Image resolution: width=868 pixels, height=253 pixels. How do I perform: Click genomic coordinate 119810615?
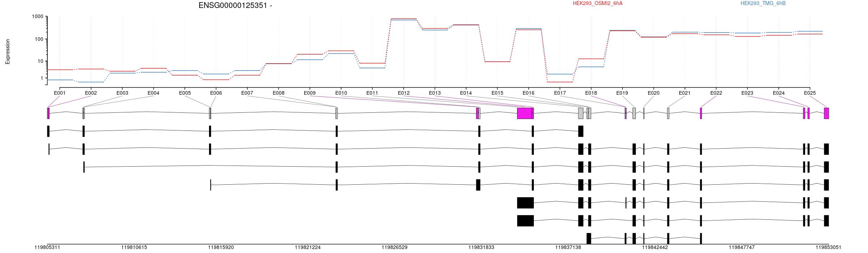134,248
